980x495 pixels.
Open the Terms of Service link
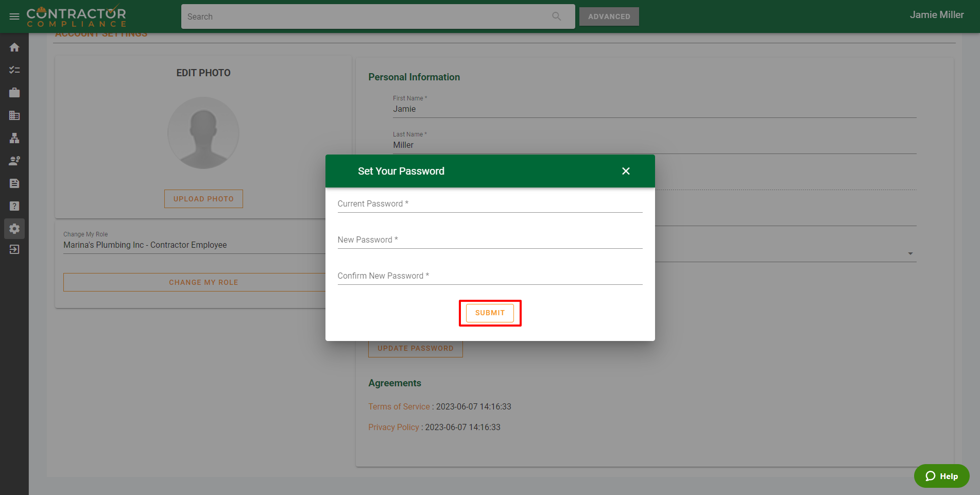tap(399, 406)
